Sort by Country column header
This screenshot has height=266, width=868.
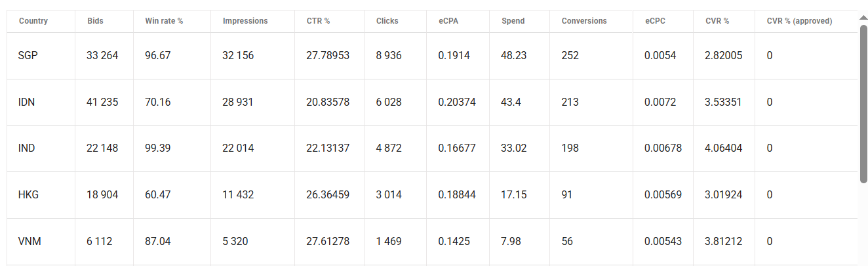pos(33,21)
